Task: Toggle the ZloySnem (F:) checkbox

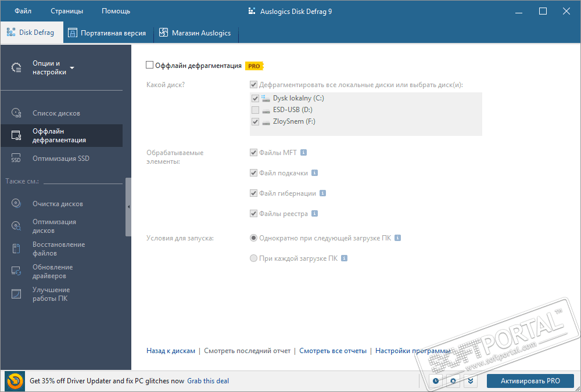Action: pos(255,121)
